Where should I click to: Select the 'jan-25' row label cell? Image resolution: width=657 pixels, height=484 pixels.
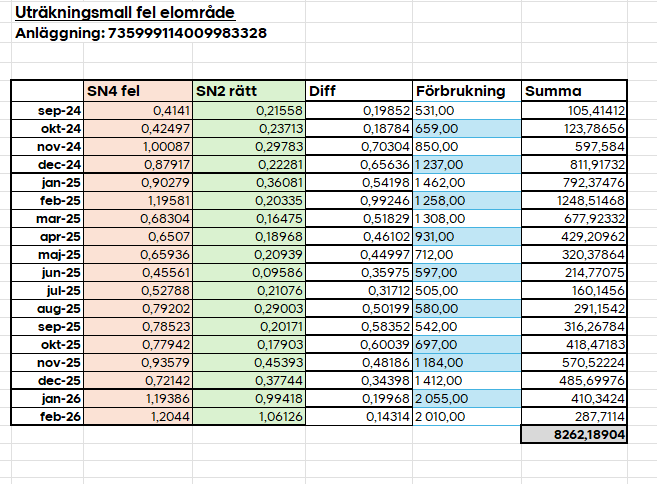47,182
